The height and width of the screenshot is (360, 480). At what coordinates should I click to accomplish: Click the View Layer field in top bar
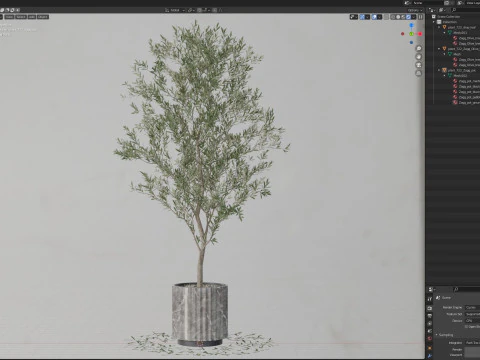click(x=472, y=3)
